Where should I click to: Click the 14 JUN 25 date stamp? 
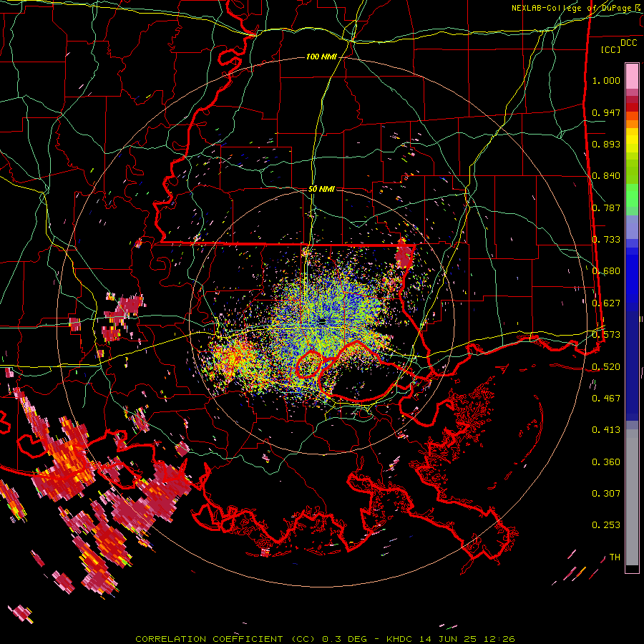[x=449, y=639]
